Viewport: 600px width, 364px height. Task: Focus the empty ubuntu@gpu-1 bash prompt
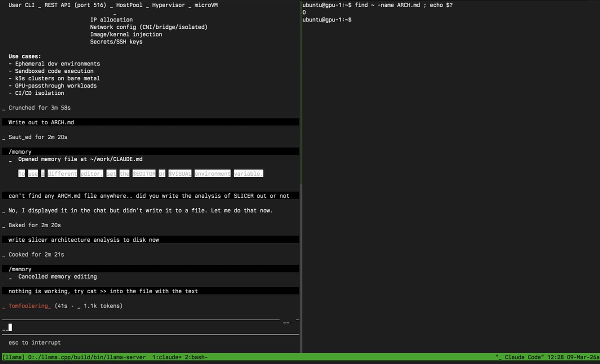(327, 19)
